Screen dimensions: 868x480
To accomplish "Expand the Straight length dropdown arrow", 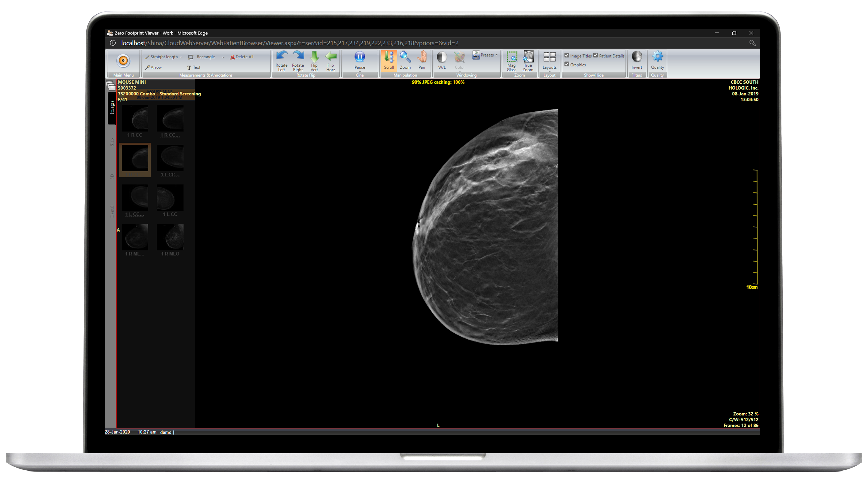I will point(181,57).
